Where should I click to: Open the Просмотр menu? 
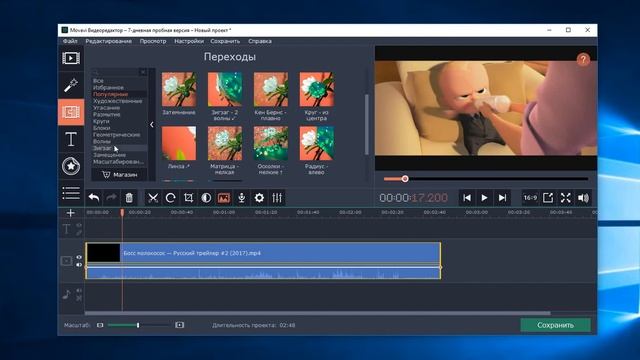tap(153, 41)
